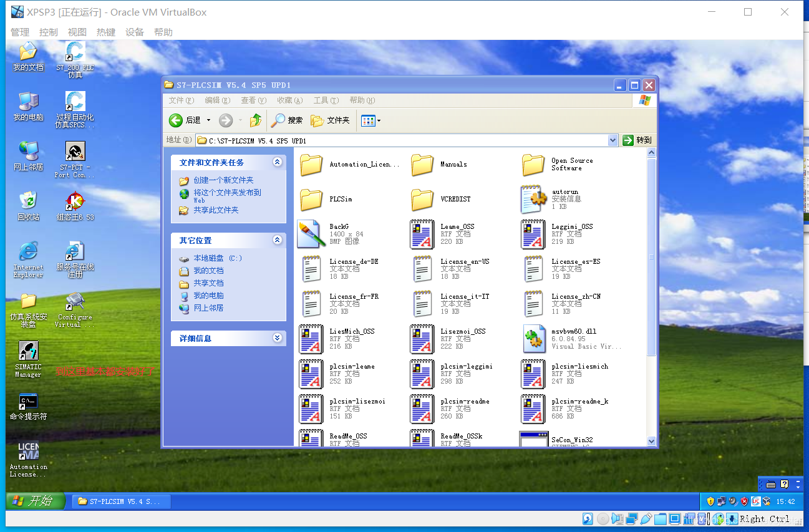Select the PLCSim folder

pos(326,199)
